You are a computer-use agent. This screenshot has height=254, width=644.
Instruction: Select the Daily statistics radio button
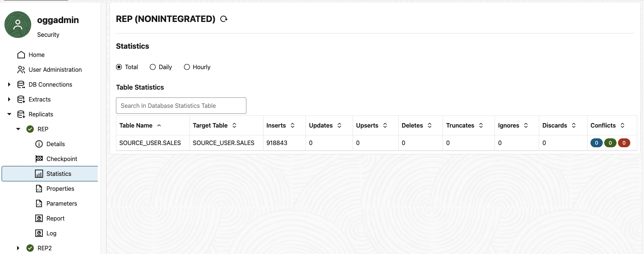tap(153, 67)
